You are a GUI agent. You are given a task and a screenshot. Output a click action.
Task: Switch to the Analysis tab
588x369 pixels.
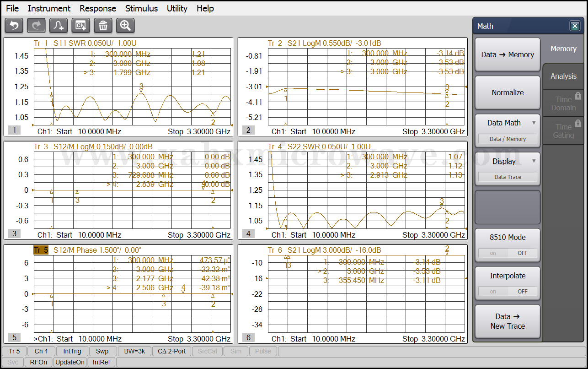pos(563,76)
